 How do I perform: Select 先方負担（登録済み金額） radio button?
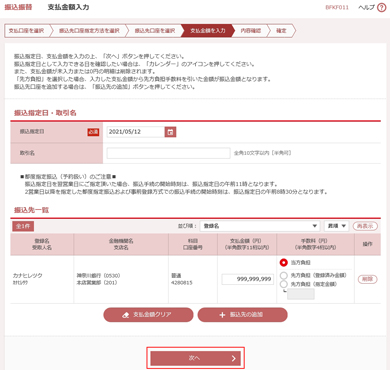click(x=283, y=275)
